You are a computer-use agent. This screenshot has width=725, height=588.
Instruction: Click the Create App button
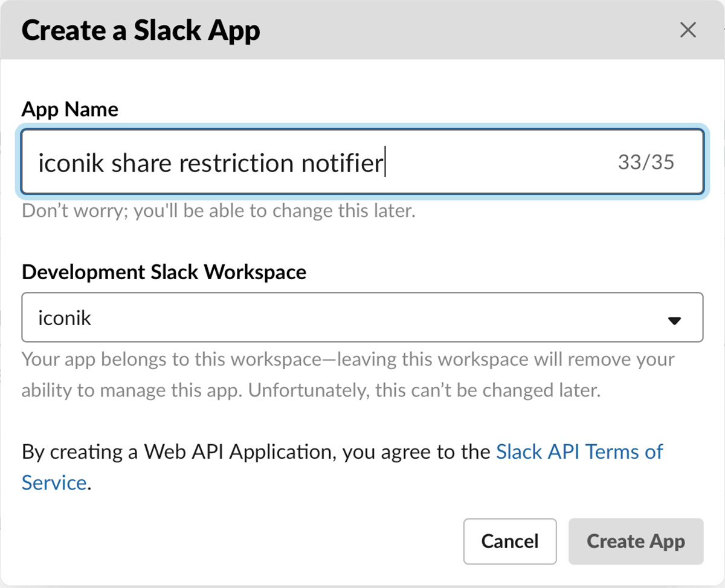point(636,541)
